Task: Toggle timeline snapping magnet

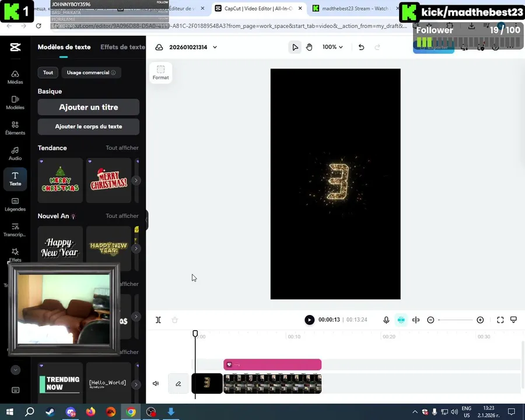Action: [401, 320]
